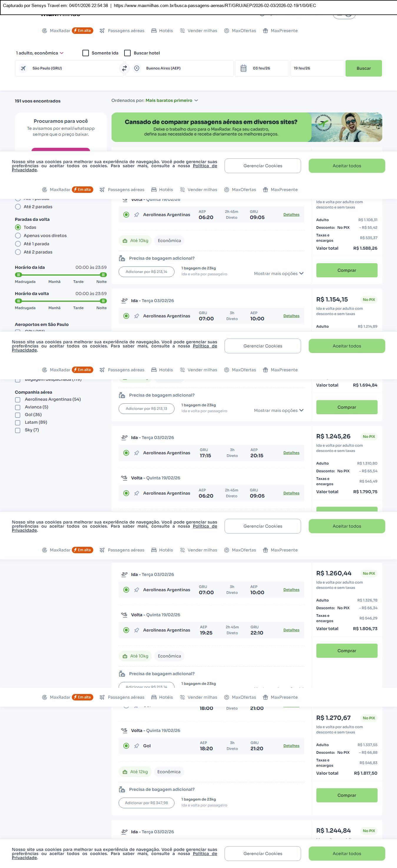The width and height of the screenshot is (397, 868).
Task: Click the calendar icon beside departure date
Action: click(x=243, y=68)
